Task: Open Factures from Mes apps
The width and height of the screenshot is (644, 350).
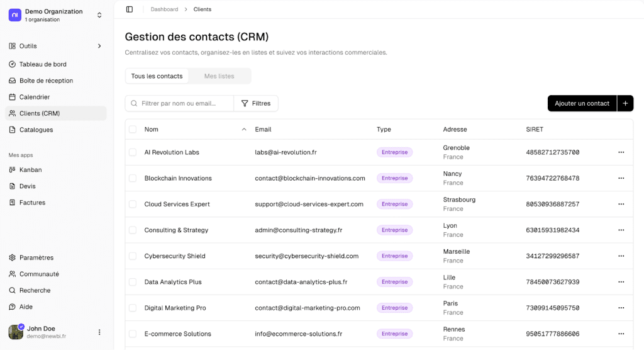Action: 32,203
